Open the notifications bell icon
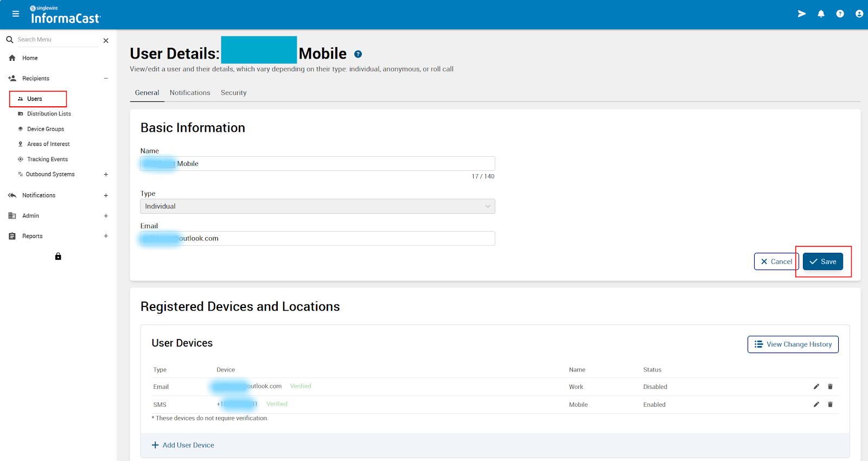This screenshot has width=868, height=461. tap(821, 14)
